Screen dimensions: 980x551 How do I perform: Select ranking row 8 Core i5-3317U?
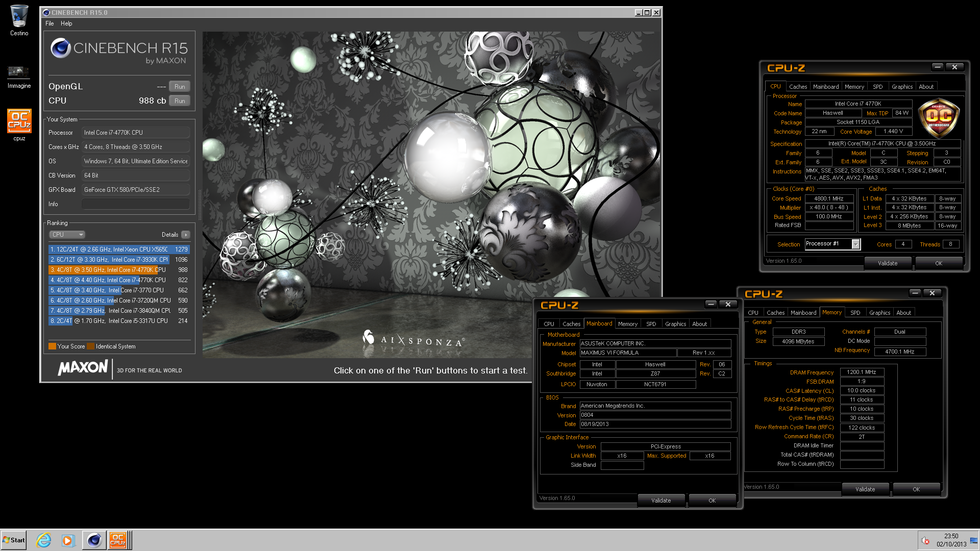(119, 321)
